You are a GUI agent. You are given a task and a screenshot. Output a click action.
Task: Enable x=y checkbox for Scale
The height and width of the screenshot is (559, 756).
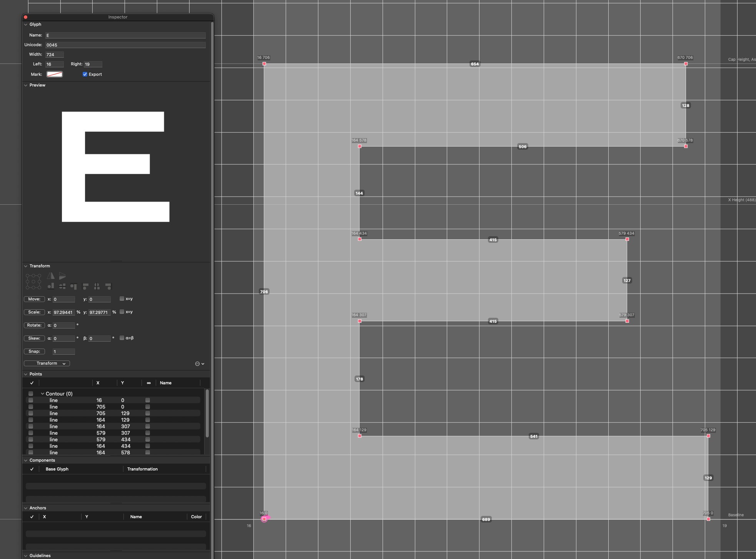(122, 312)
